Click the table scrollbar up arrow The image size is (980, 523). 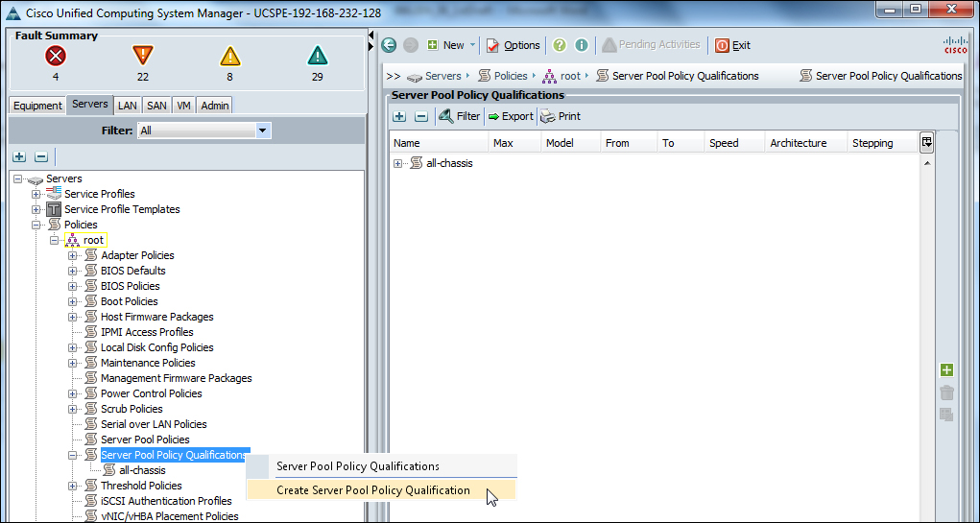927,162
